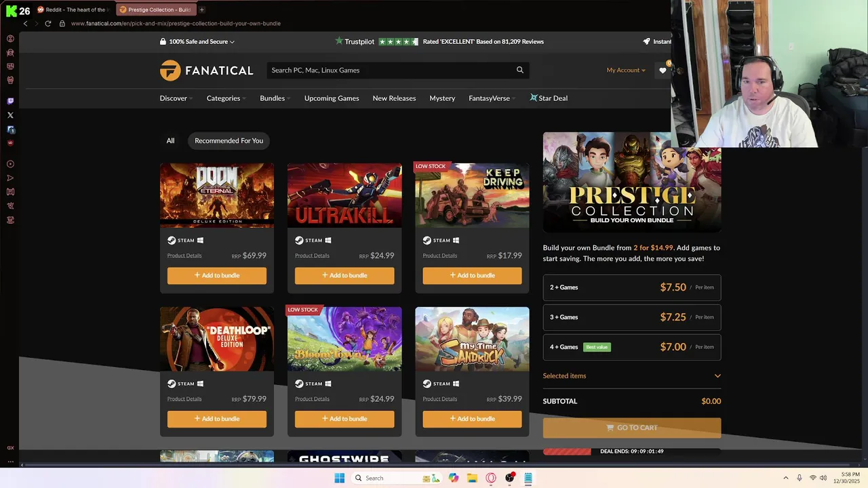Open Product Details for Deathloop
The image size is (868, 488).
(184, 399)
